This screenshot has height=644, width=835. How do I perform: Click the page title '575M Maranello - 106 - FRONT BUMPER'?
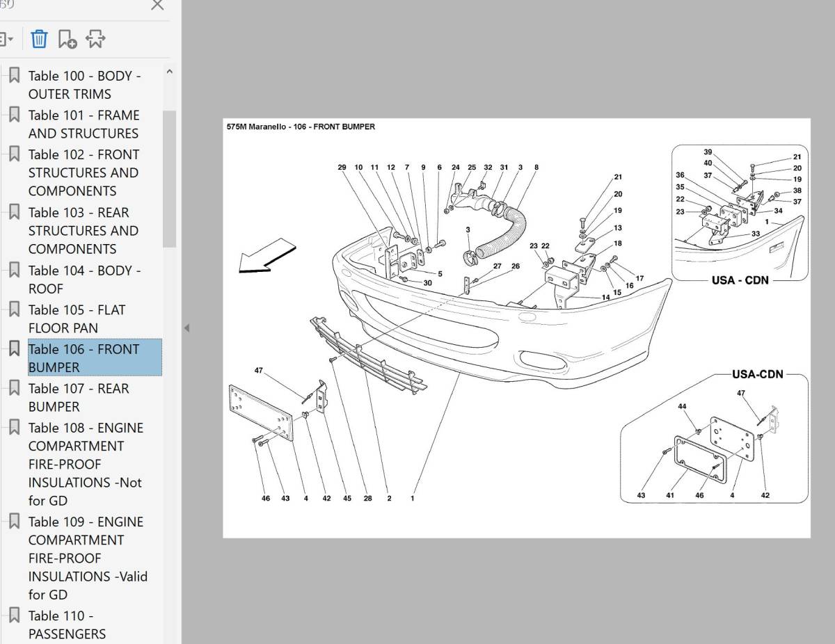(x=301, y=127)
